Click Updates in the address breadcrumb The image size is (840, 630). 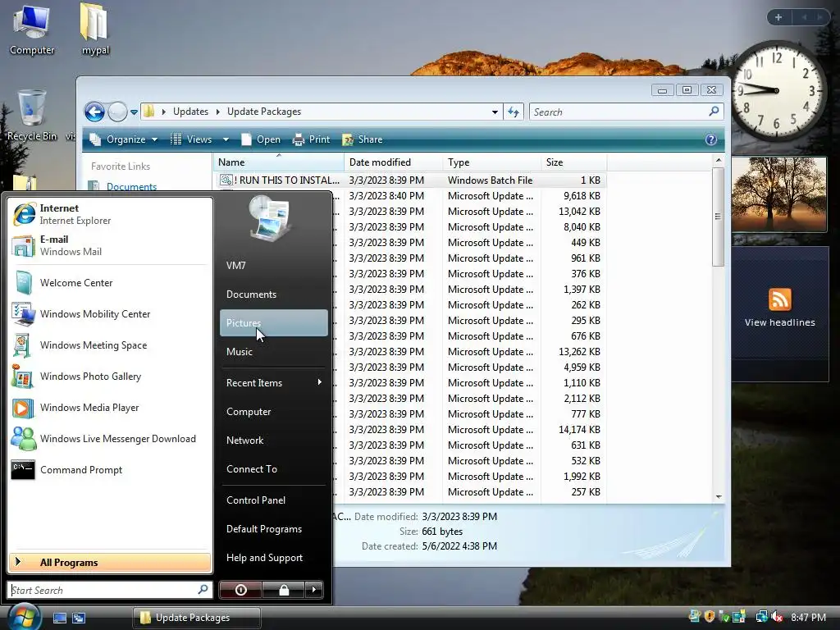click(x=190, y=112)
